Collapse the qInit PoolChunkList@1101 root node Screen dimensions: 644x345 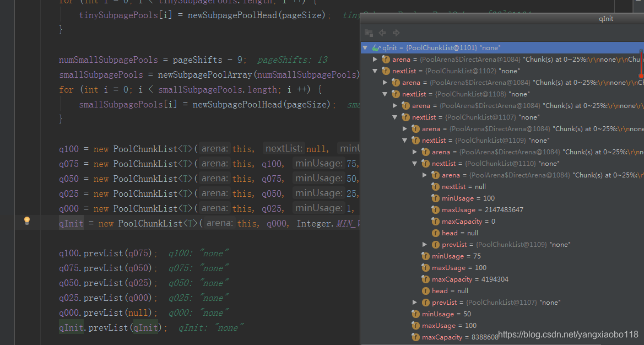coord(365,47)
